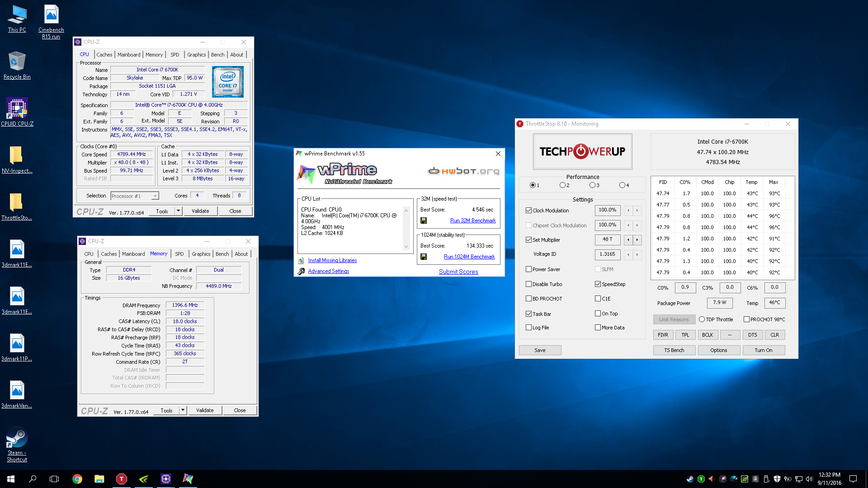Image resolution: width=868 pixels, height=488 pixels.
Task: Decrease Clock Modulation percentage arrow
Action: (x=628, y=210)
